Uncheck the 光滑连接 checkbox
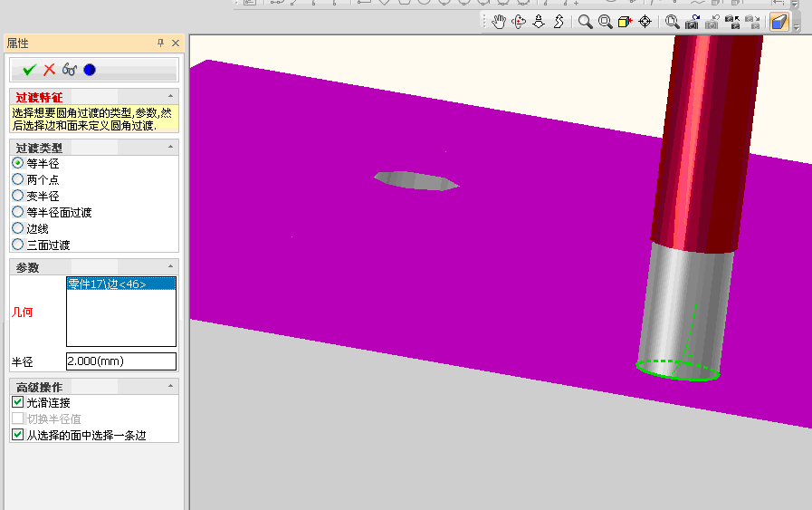812x510 pixels. click(18, 402)
